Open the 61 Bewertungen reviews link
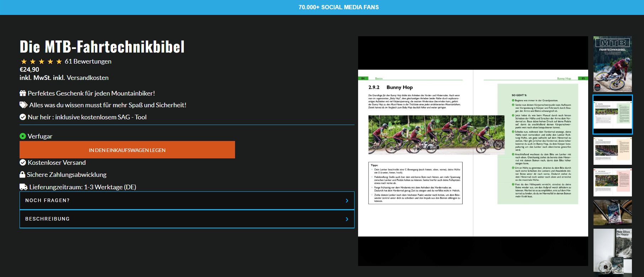The image size is (644, 277). pyautogui.click(x=88, y=61)
